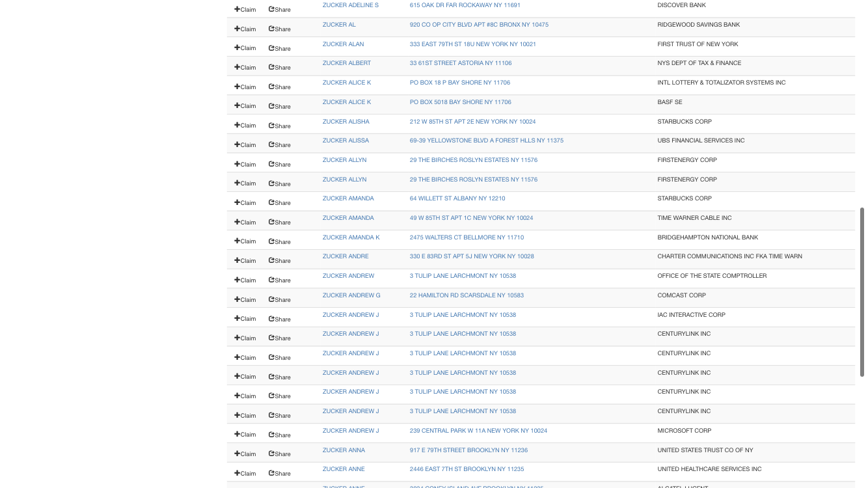
Task: Share the ZUCKER ALAN entry
Action: pos(280,48)
